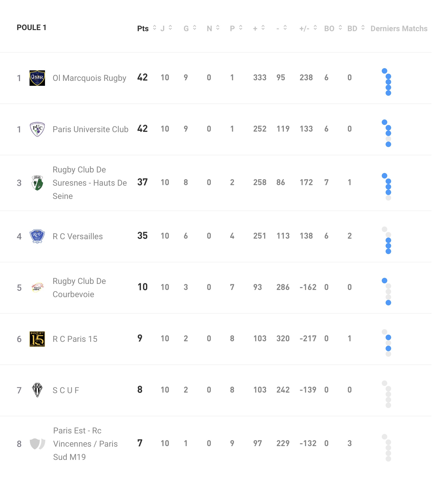Open R C Versailles team page
The width and height of the screenshot is (448, 493).
point(78,236)
